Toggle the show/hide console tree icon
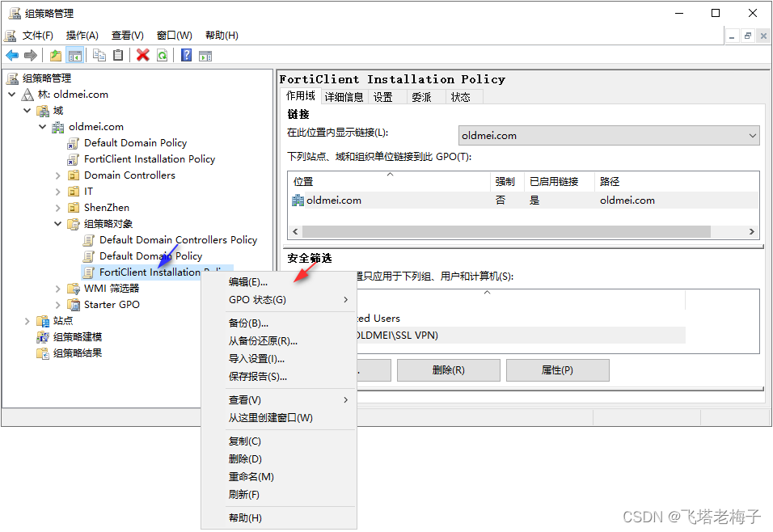The height and width of the screenshot is (532, 773). (75, 55)
